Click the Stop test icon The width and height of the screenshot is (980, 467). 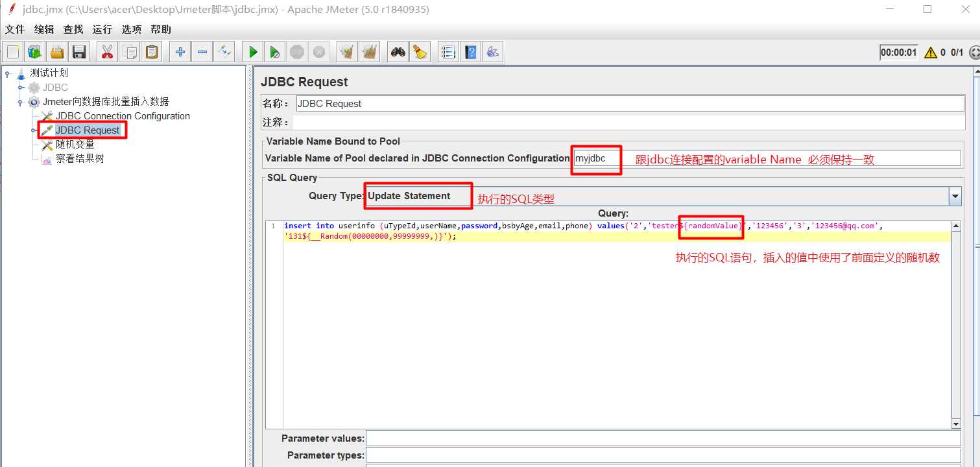tap(297, 52)
